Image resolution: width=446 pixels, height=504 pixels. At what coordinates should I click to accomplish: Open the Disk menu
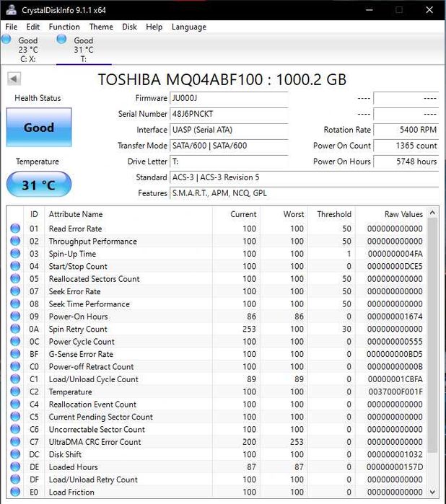pos(129,27)
